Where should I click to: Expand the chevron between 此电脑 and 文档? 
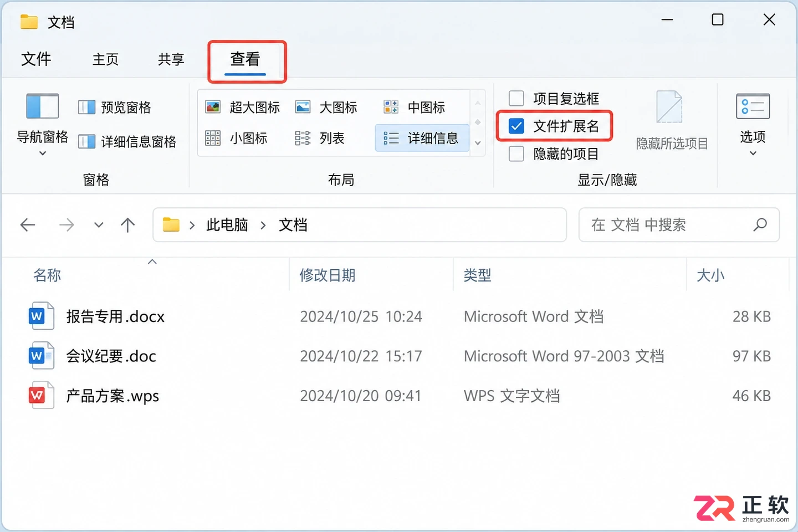tap(263, 225)
